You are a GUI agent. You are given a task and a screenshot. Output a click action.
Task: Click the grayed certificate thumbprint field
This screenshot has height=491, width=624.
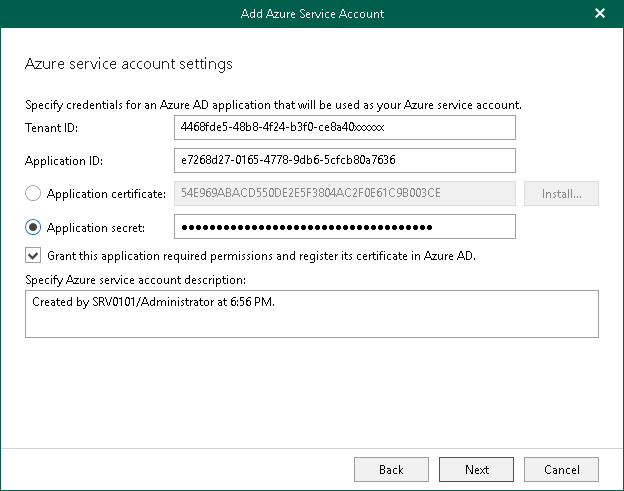tap(344, 193)
